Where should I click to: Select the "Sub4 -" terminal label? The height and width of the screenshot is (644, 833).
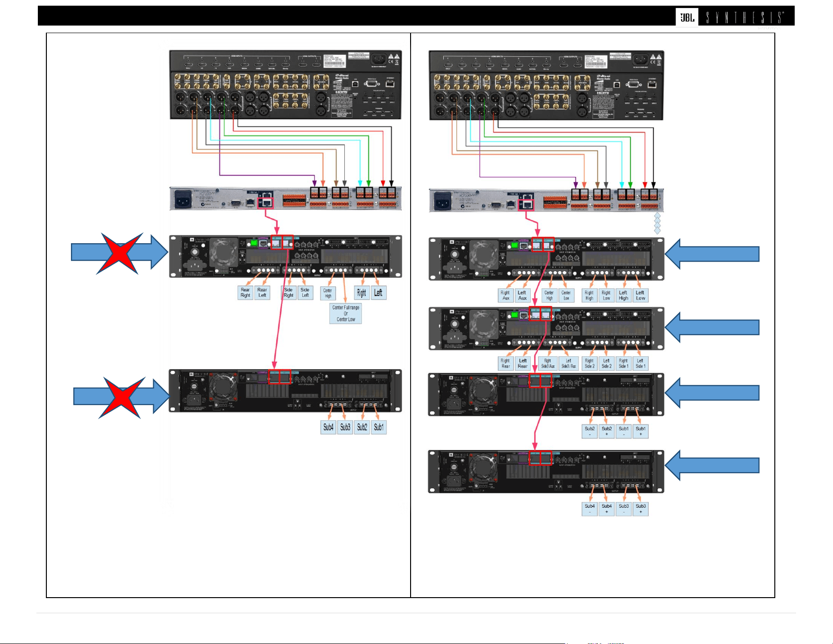click(590, 509)
